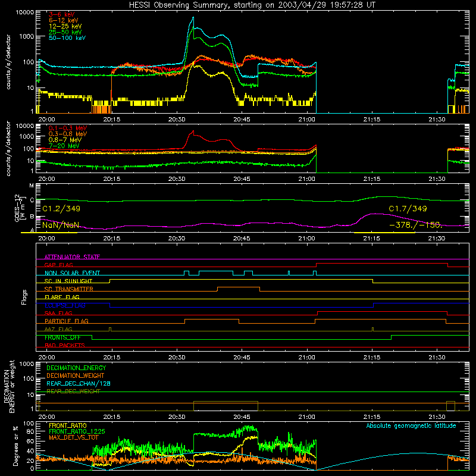Click the 21:00 tick under the GOES panel
Screen dimensions: 476x476
click(x=306, y=239)
